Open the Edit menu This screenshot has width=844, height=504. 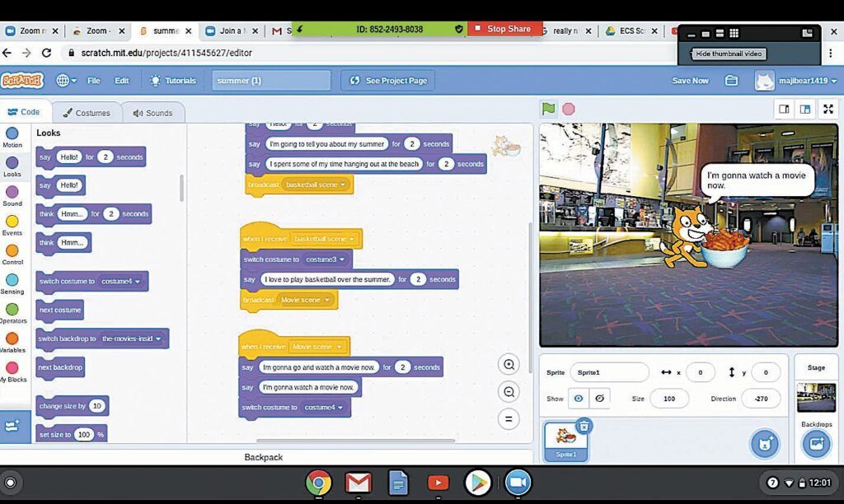(122, 81)
